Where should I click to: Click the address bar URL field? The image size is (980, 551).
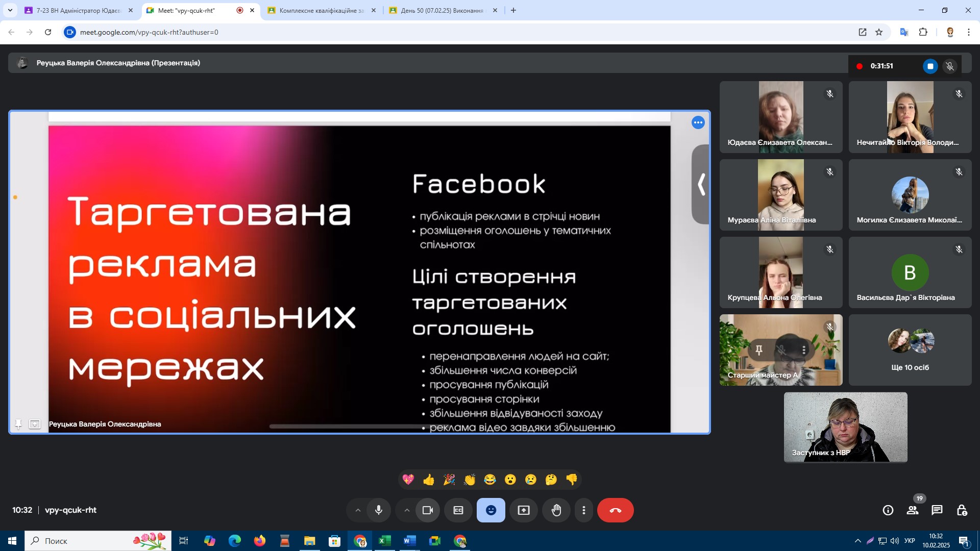point(459,32)
